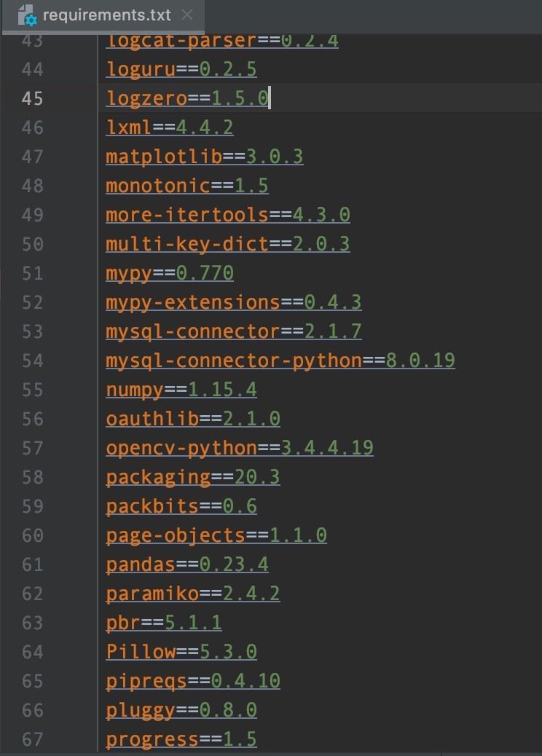Close the requirements.txt tab

point(187,15)
